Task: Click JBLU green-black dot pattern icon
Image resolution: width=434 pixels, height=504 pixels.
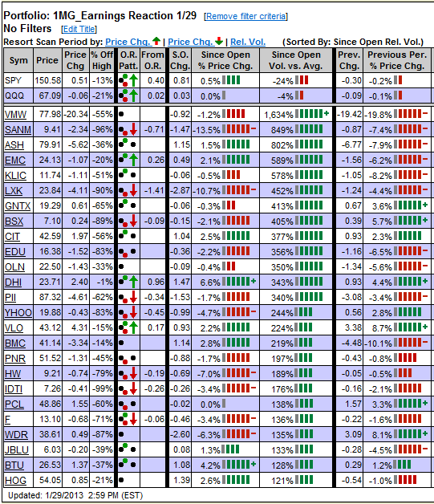Action: pos(128,448)
